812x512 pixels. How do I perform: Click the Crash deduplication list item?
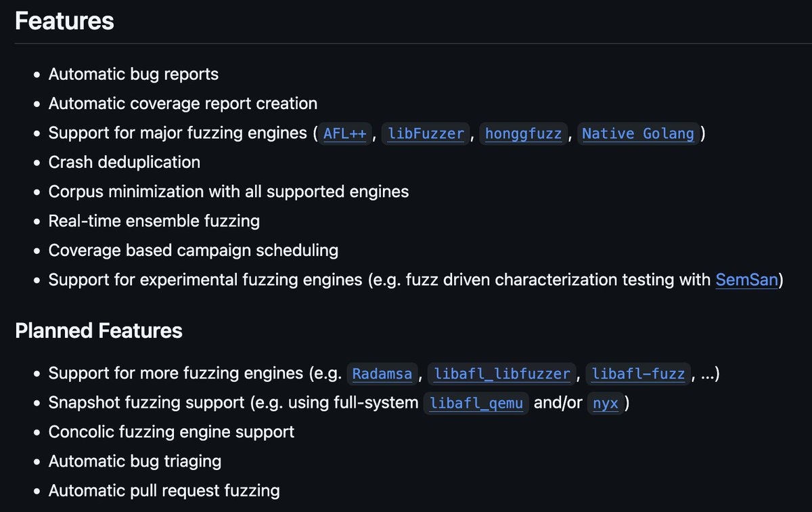[x=124, y=163]
